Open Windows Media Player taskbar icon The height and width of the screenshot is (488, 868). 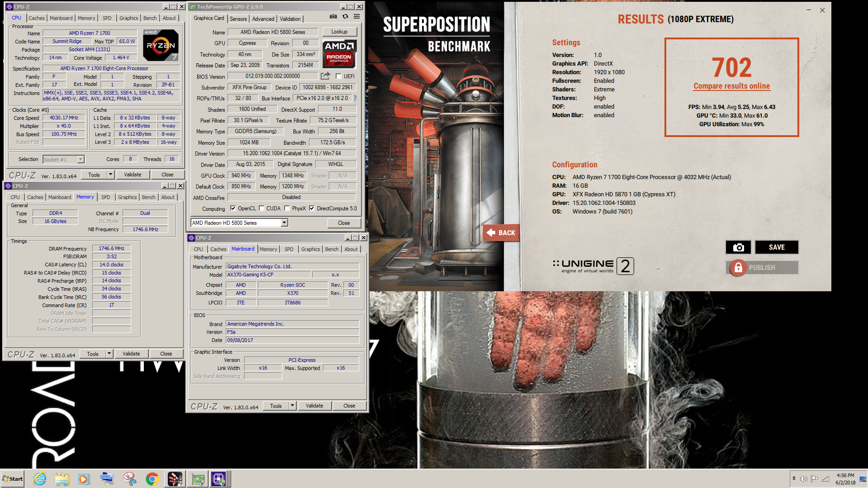(84, 479)
